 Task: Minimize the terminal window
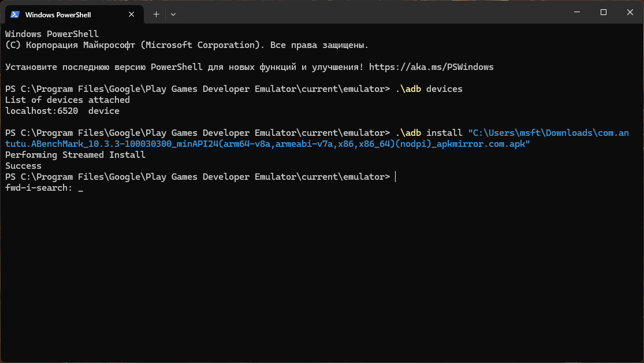click(x=576, y=12)
